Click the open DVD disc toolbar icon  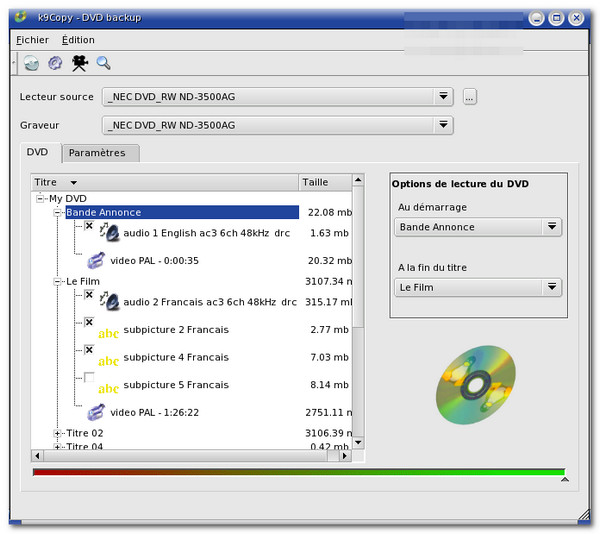(31, 63)
